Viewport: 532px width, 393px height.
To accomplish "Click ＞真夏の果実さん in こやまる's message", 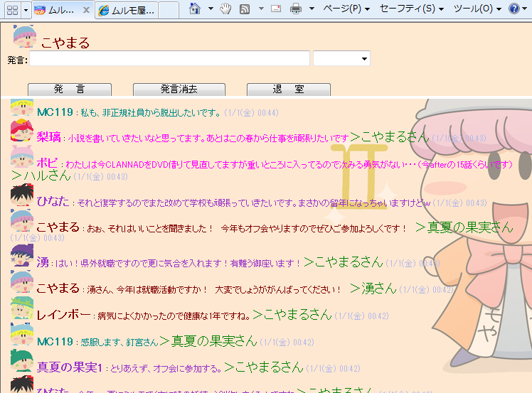I will 464,227.
